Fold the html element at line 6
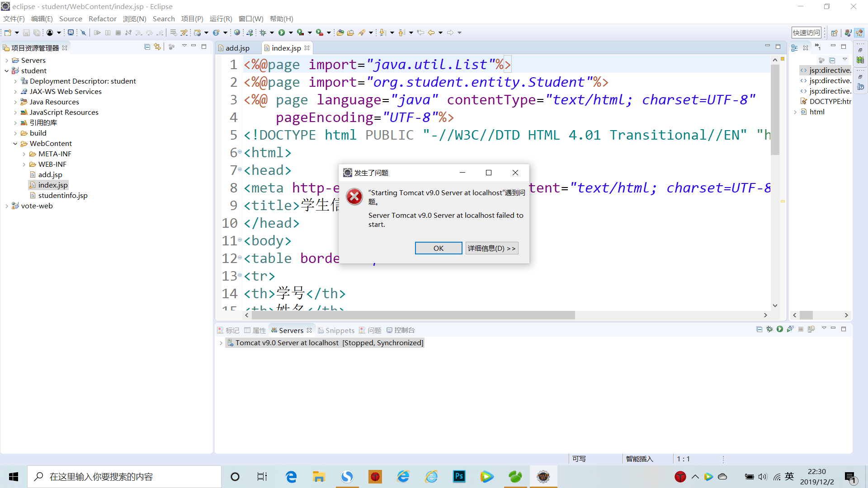Image resolution: width=868 pixels, height=488 pixels. tap(240, 152)
